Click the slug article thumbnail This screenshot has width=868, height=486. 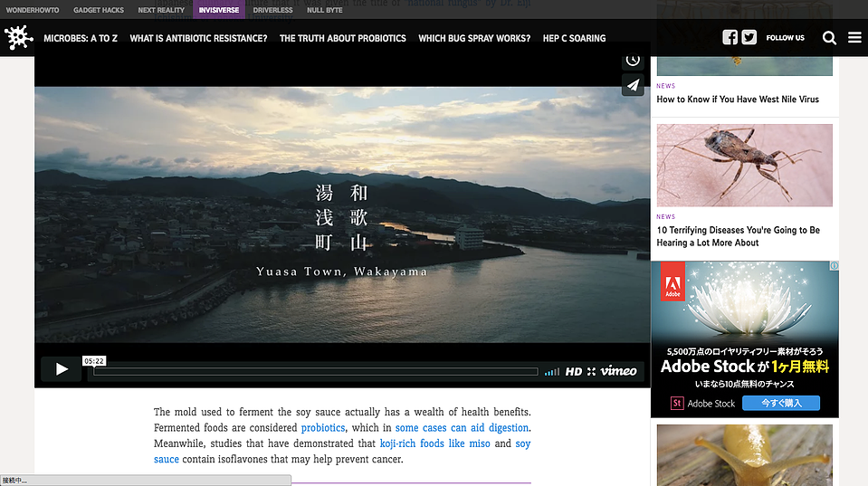745,455
